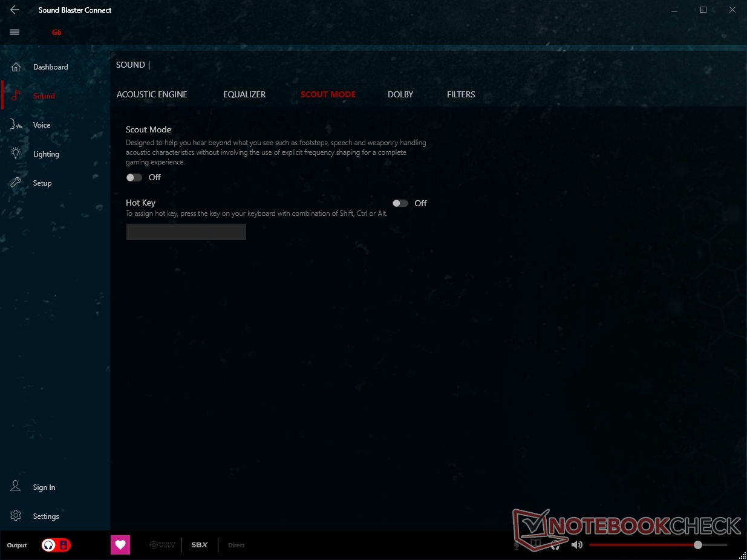The height and width of the screenshot is (560, 747).
Task: Click the SOUND breadcrumb heading
Action: pos(131,65)
